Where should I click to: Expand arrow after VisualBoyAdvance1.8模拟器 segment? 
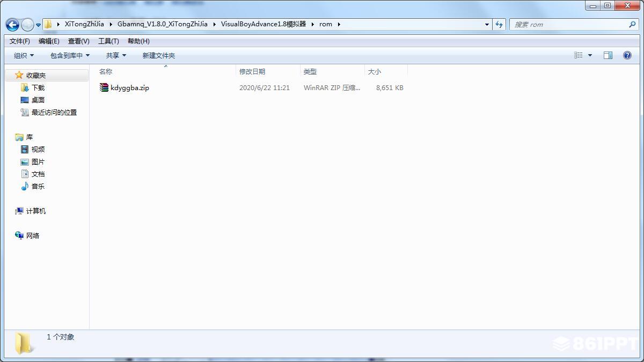[x=313, y=24]
